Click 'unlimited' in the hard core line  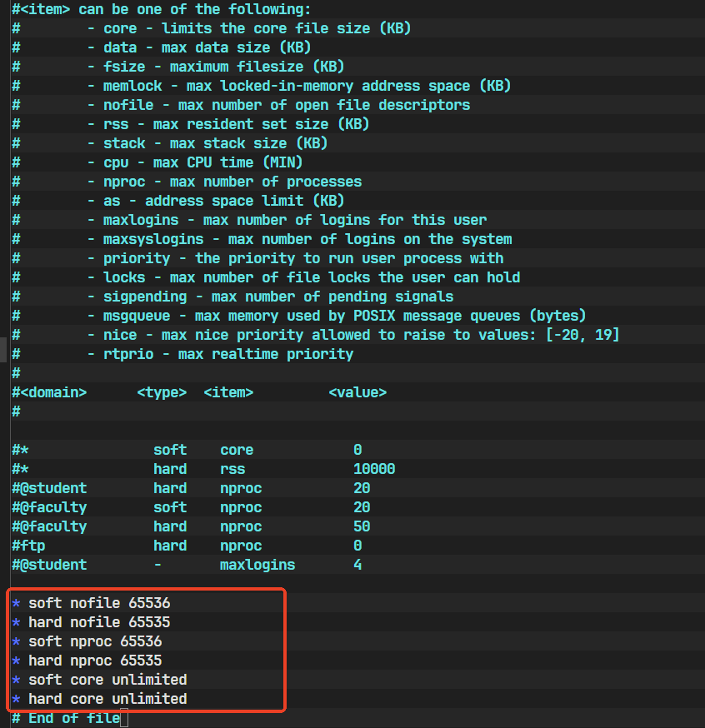[x=149, y=699]
